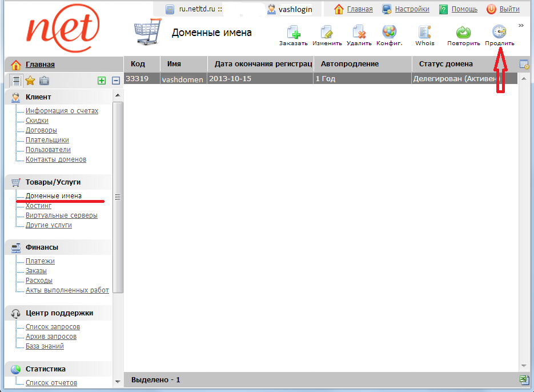The height and width of the screenshot is (392, 534).
Task: Click the Продлить (renew) icon
Action: click(x=499, y=33)
